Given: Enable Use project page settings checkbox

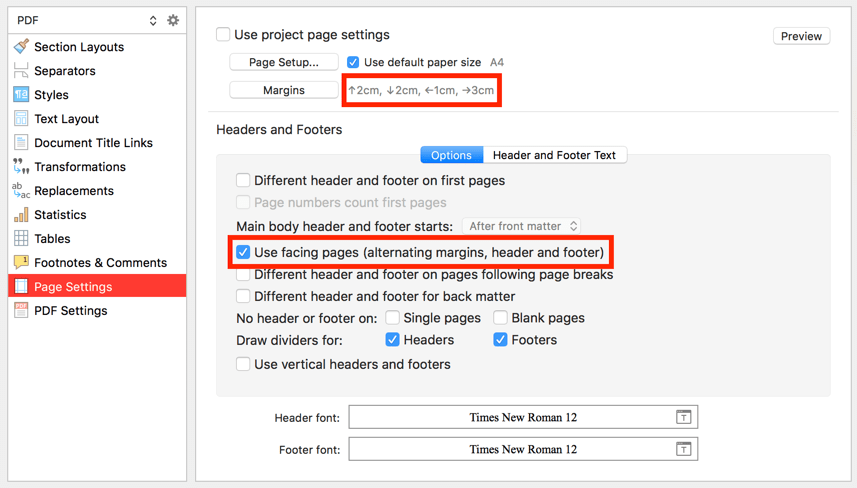Looking at the screenshot, I should pos(223,34).
